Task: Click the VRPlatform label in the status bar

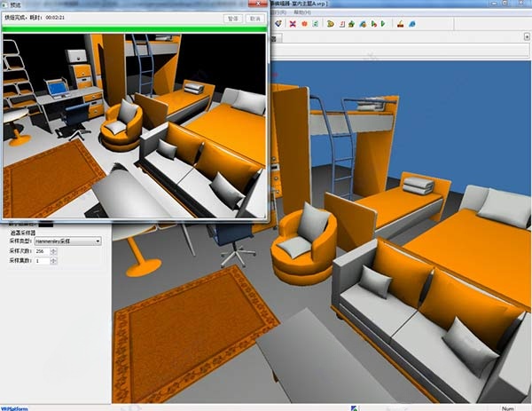Action: pos(14,408)
